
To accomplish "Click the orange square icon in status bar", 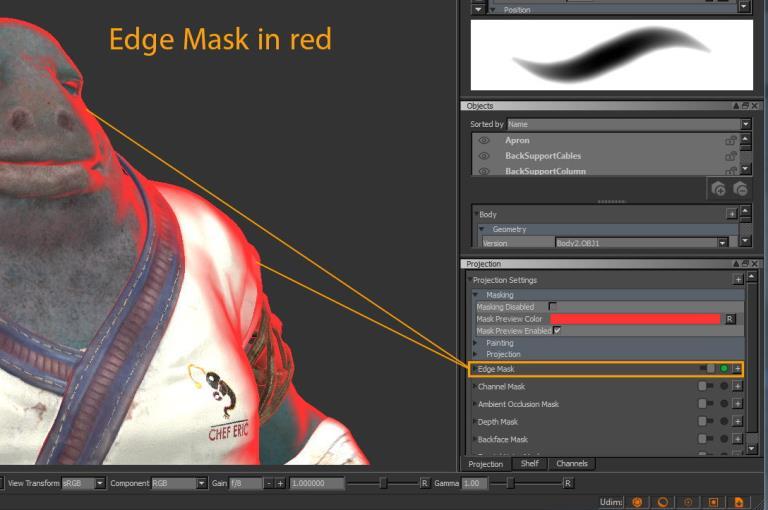I will point(714,502).
